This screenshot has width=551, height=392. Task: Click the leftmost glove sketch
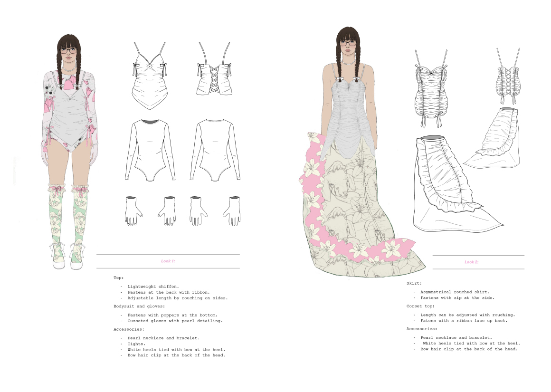coord(133,211)
